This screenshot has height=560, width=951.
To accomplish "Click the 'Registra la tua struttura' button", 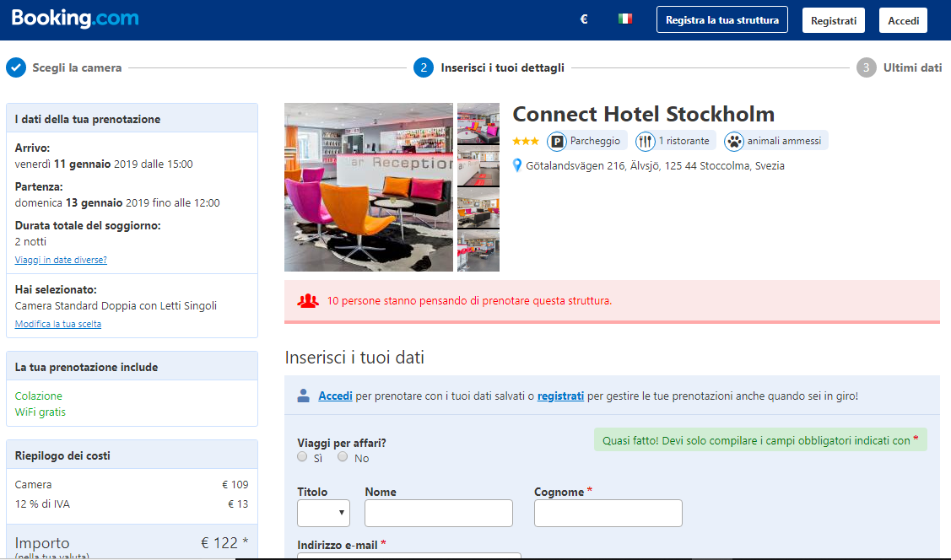I will point(721,20).
